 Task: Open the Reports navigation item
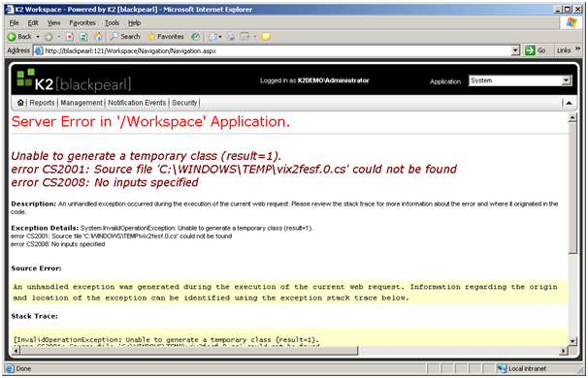click(42, 103)
